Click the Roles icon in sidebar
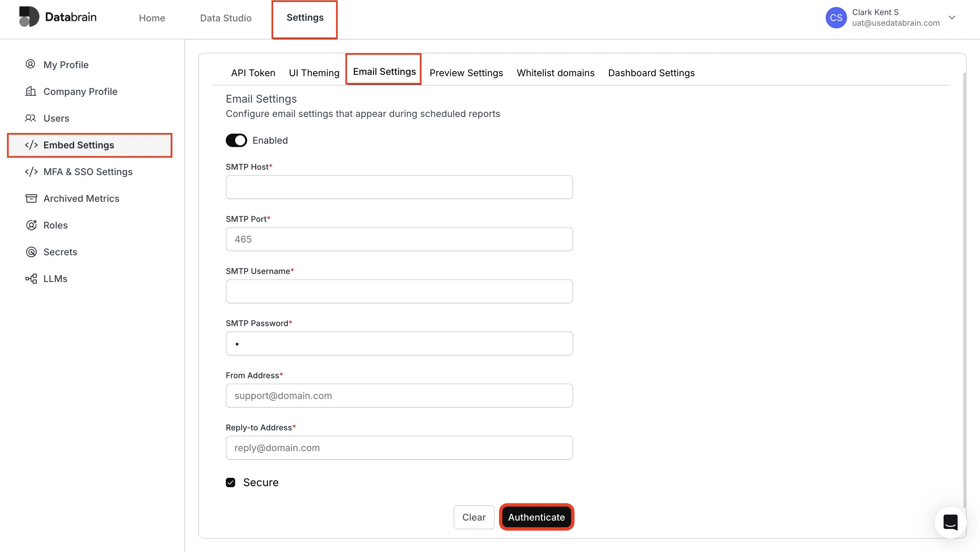The height and width of the screenshot is (552, 980). click(31, 225)
